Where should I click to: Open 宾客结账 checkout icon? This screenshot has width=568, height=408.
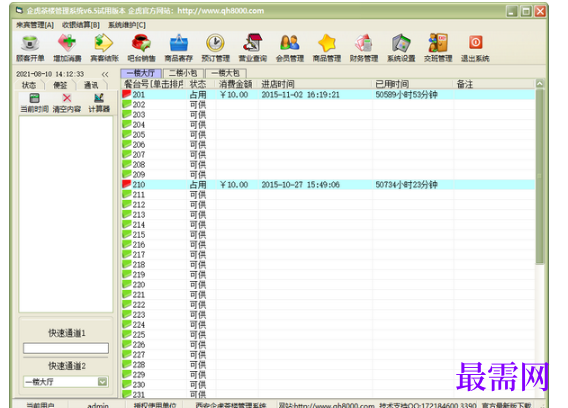104,48
